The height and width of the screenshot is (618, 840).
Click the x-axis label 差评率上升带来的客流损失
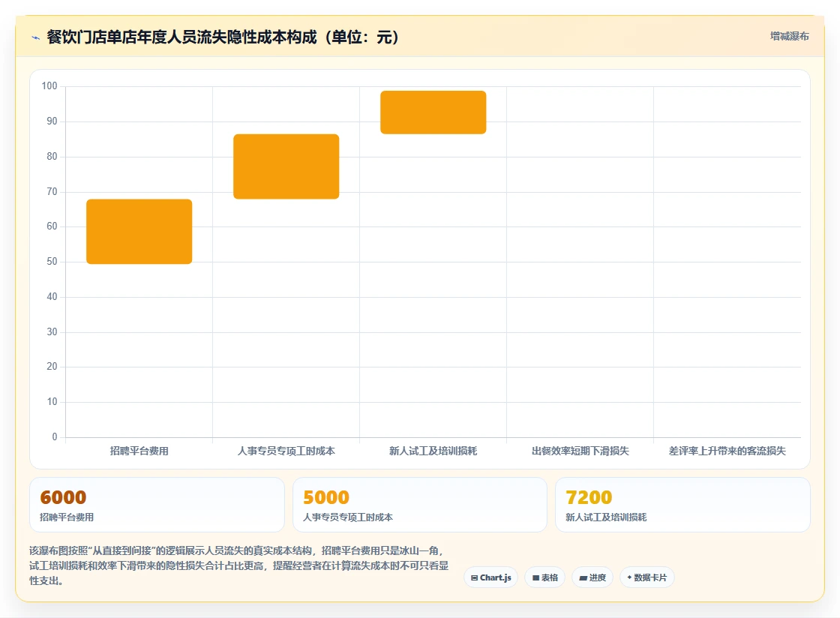(727, 451)
